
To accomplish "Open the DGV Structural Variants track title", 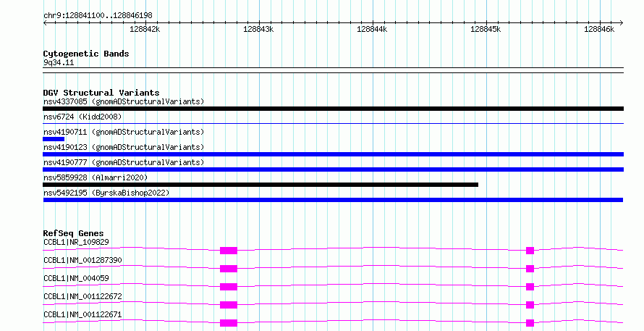I will 101,93.
